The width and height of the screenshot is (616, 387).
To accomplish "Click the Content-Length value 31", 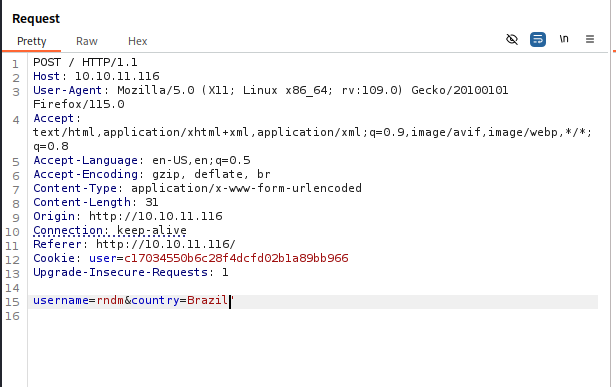I will 152,202.
